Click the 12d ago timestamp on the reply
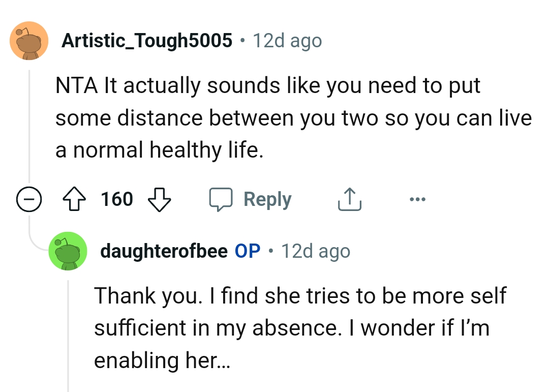 (315, 251)
